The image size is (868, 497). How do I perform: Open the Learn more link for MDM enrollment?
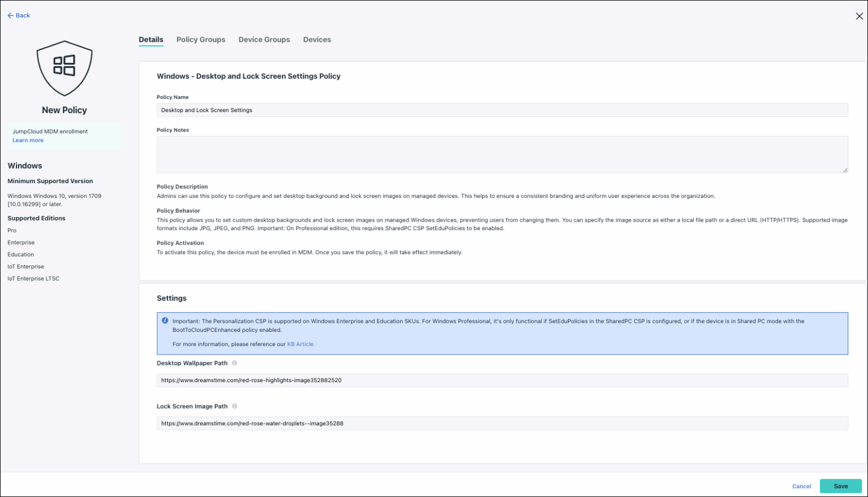28,140
